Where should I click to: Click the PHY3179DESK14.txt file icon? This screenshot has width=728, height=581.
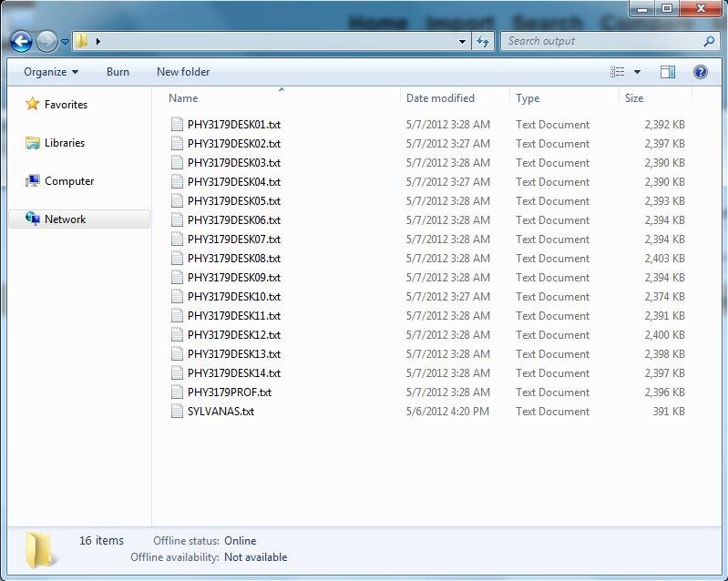(177, 373)
